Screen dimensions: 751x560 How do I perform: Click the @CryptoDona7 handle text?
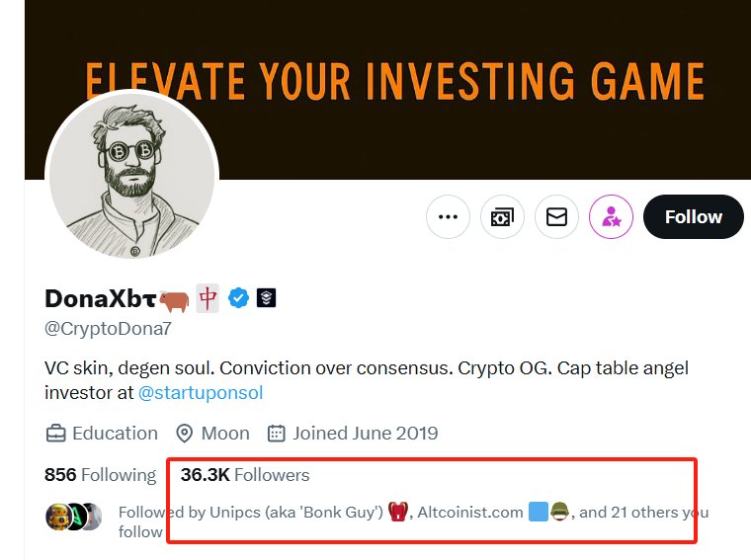click(108, 329)
